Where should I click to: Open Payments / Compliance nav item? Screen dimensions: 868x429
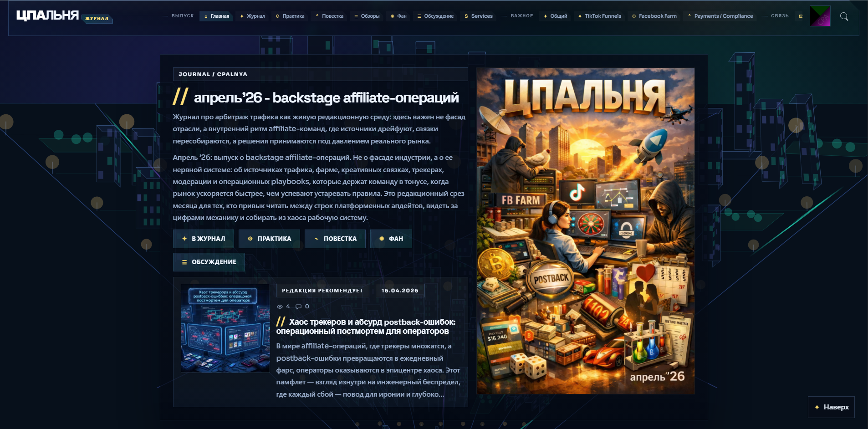[720, 16]
